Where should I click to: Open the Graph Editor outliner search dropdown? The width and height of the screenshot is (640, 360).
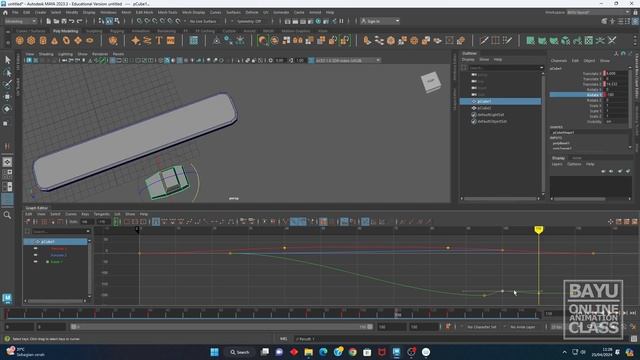pos(88,231)
